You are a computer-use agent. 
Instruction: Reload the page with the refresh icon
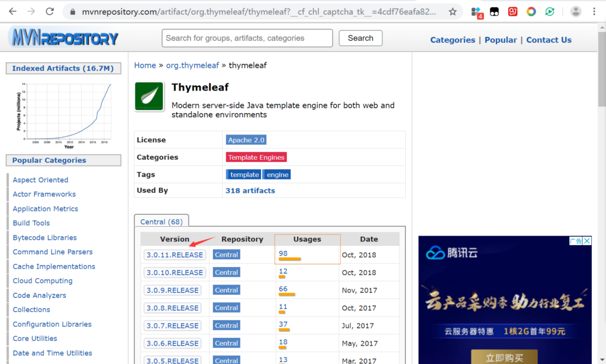[x=50, y=12]
